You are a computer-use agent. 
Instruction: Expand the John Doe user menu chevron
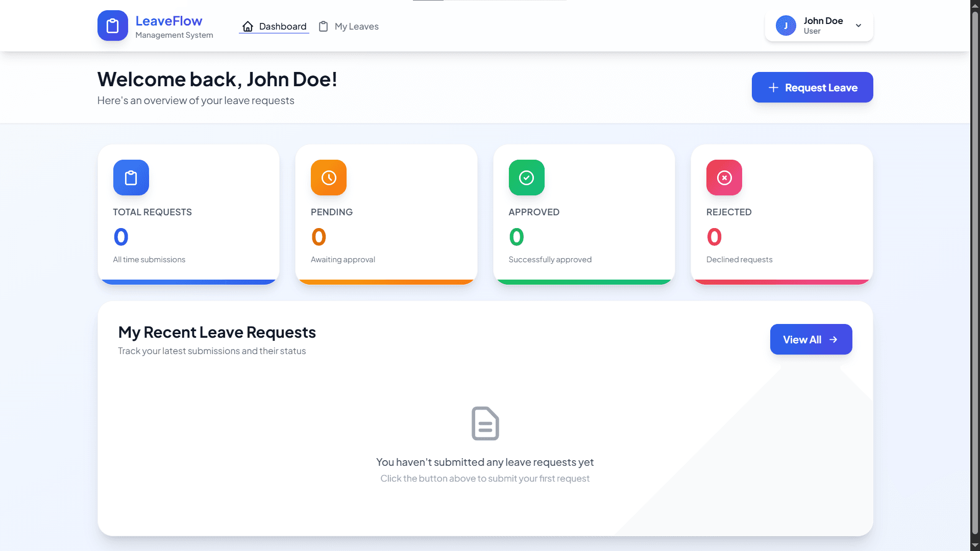click(859, 26)
